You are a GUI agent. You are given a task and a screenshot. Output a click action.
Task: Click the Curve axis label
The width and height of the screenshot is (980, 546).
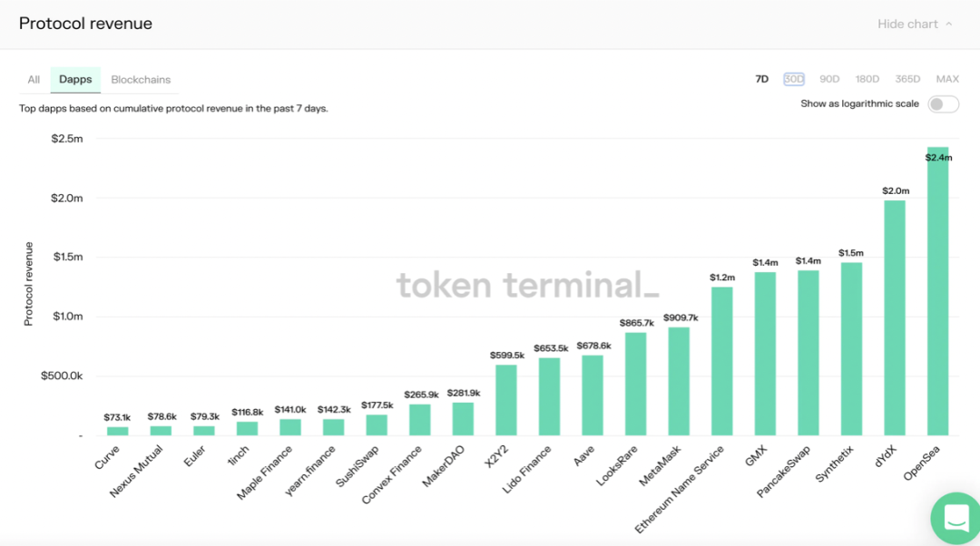106,458
